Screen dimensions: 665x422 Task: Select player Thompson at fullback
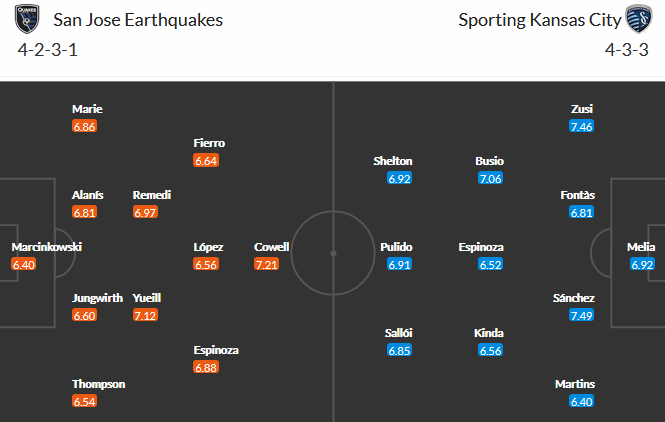pos(98,384)
